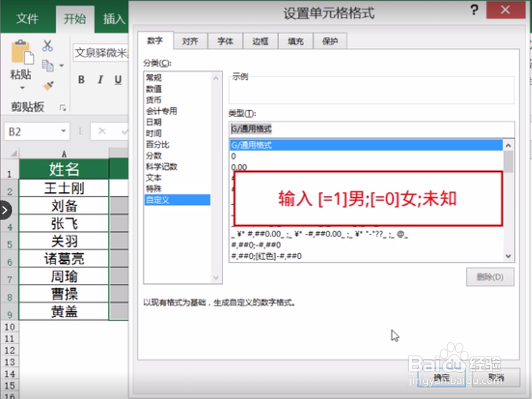Click the 剪贴板 dialog launcher arrow
Screen dimensions: 532x399
coord(63,106)
